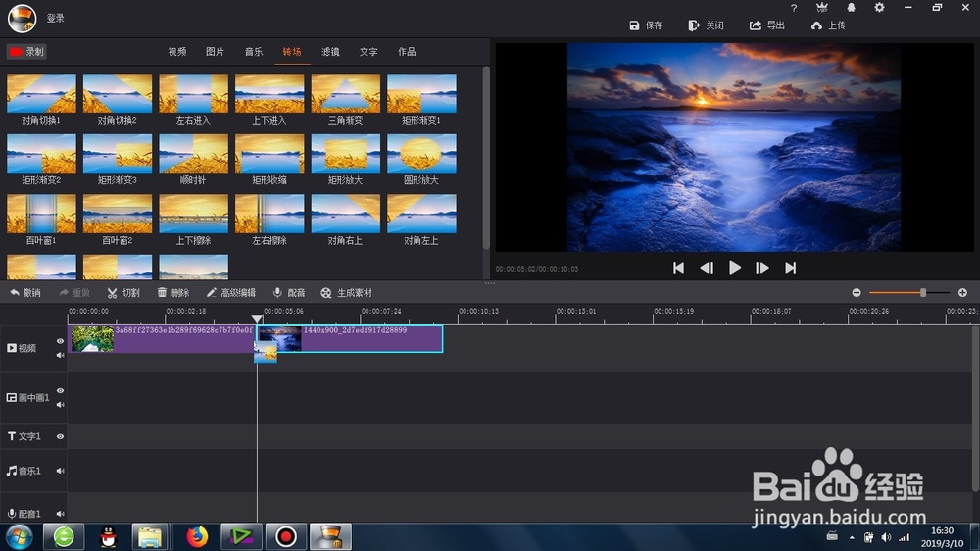Open Firefox from the taskbar
This screenshot has width=980, height=551.
pyautogui.click(x=197, y=536)
